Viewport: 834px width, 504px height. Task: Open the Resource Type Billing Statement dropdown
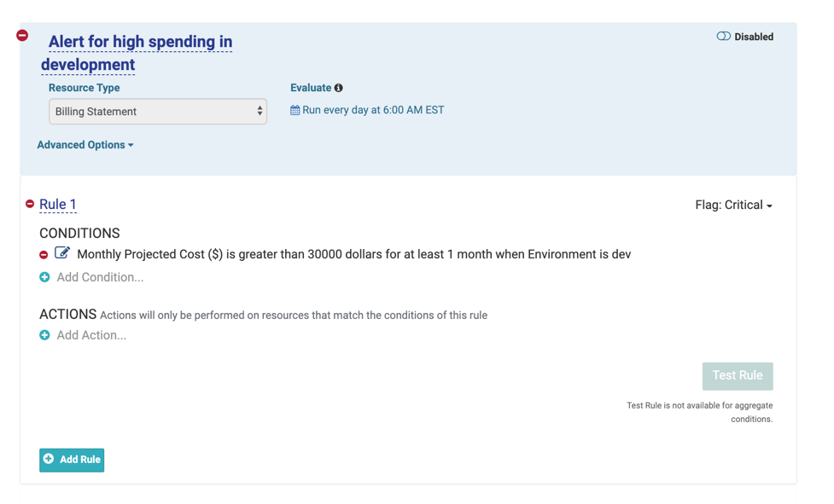click(x=157, y=112)
